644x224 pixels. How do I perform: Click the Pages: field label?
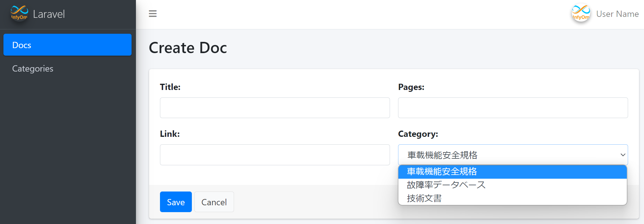click(x=411, y=87)
